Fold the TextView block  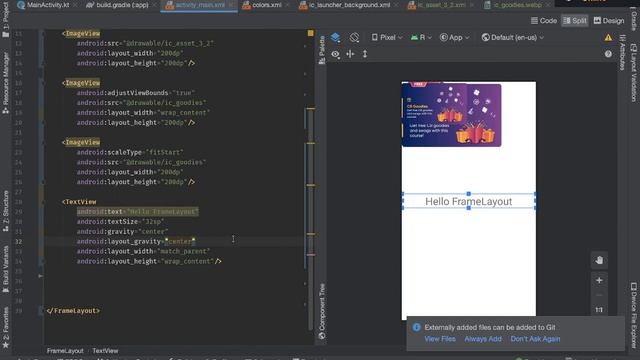[x=43, y=202]
